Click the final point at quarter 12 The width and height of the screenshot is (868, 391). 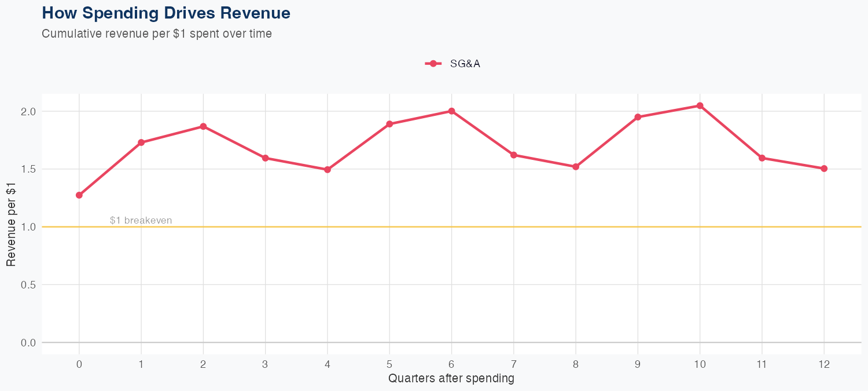(824, 169)
